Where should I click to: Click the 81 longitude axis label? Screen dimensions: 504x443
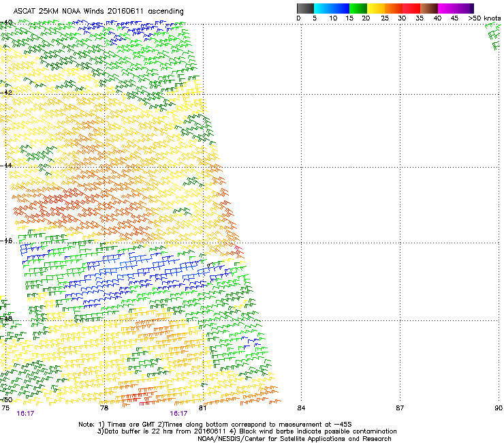point(202,408)
